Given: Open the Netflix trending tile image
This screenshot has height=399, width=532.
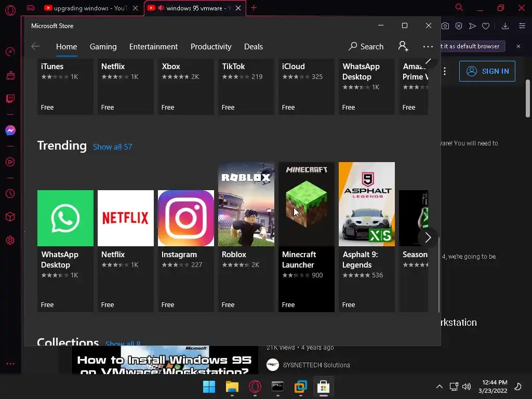Looking at the screenshot, I should tap(126, 218).
